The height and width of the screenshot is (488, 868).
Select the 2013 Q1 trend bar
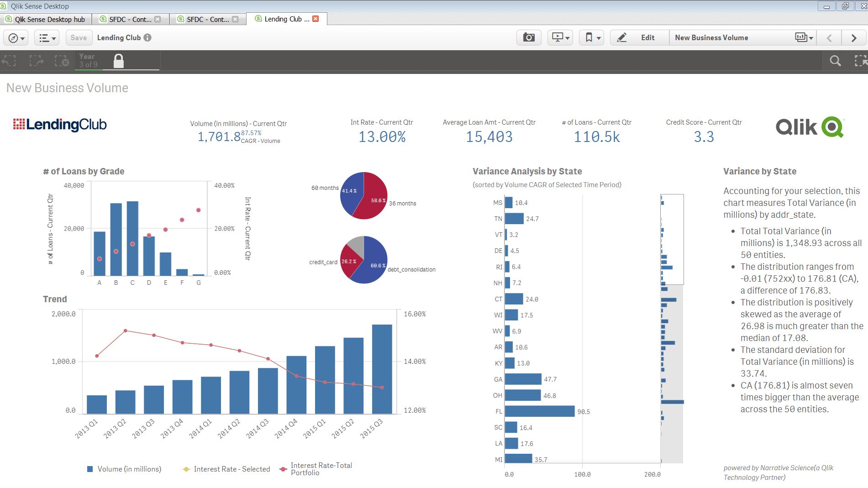click(x=97, y=404)
